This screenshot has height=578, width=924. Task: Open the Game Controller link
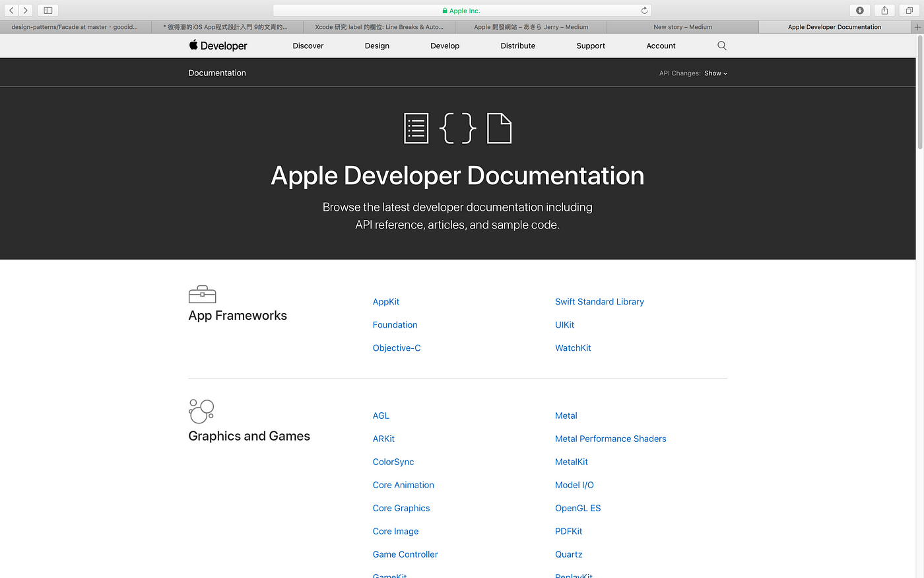tap(405, 554)
